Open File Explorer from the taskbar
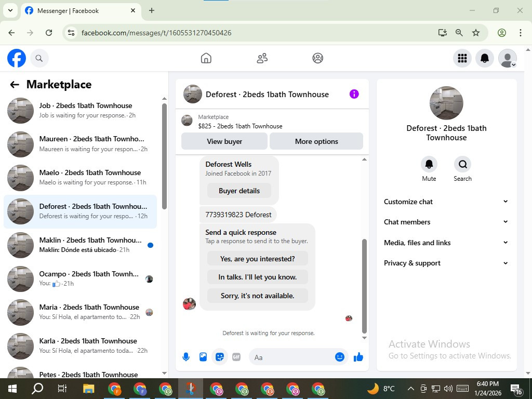The width and height of the screenshot is (532, 399). pyautogui.click(x=89, y=389)
